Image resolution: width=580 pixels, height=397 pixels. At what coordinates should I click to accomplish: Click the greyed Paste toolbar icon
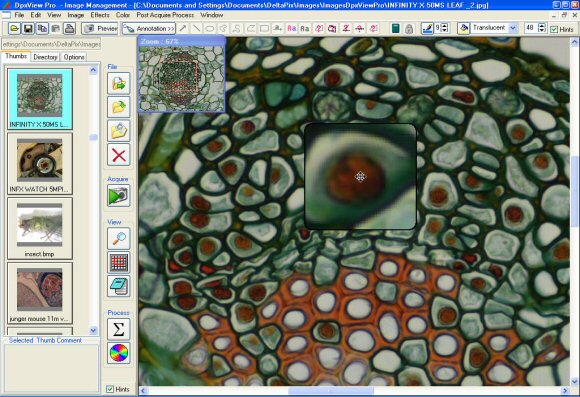(55, 28)
